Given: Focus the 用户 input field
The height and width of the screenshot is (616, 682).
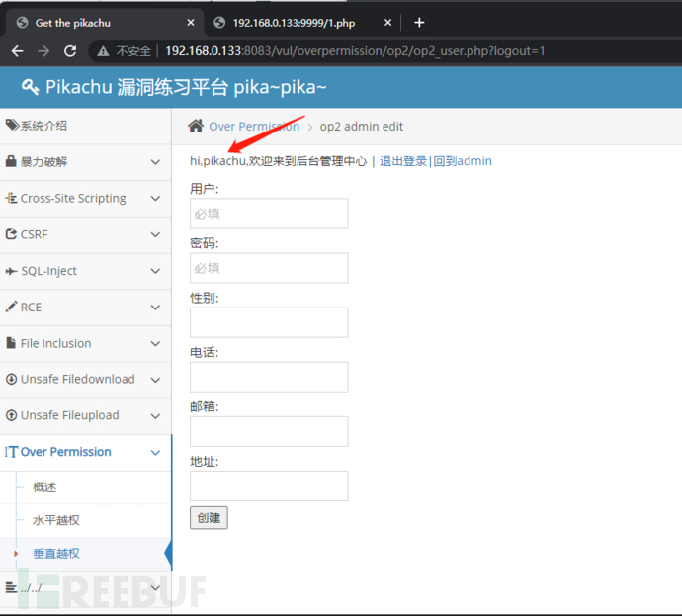Looking at the screenshot, I should (269, 214).
